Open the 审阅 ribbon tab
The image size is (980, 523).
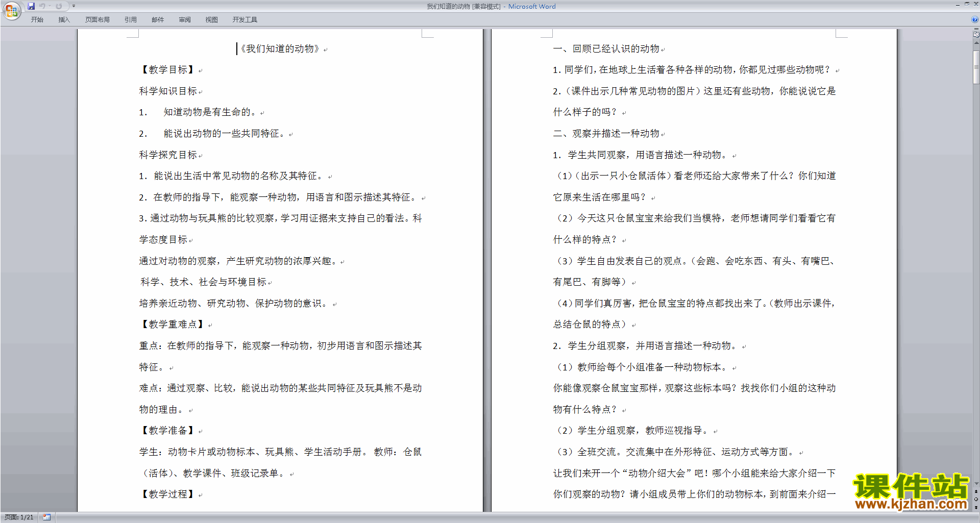point(185,19)
